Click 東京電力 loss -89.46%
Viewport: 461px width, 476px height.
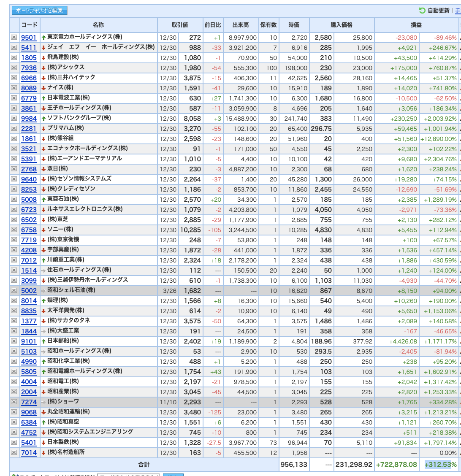pos(445,38)
